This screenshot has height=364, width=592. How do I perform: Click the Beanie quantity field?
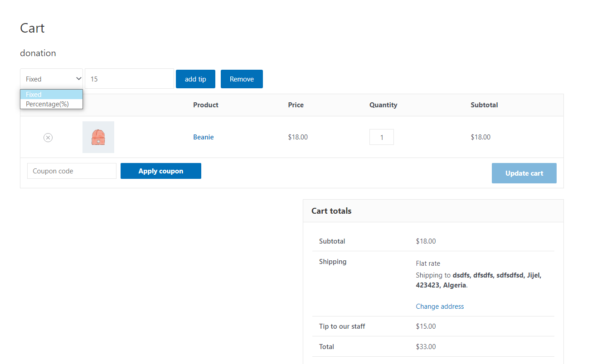(382, 137)
